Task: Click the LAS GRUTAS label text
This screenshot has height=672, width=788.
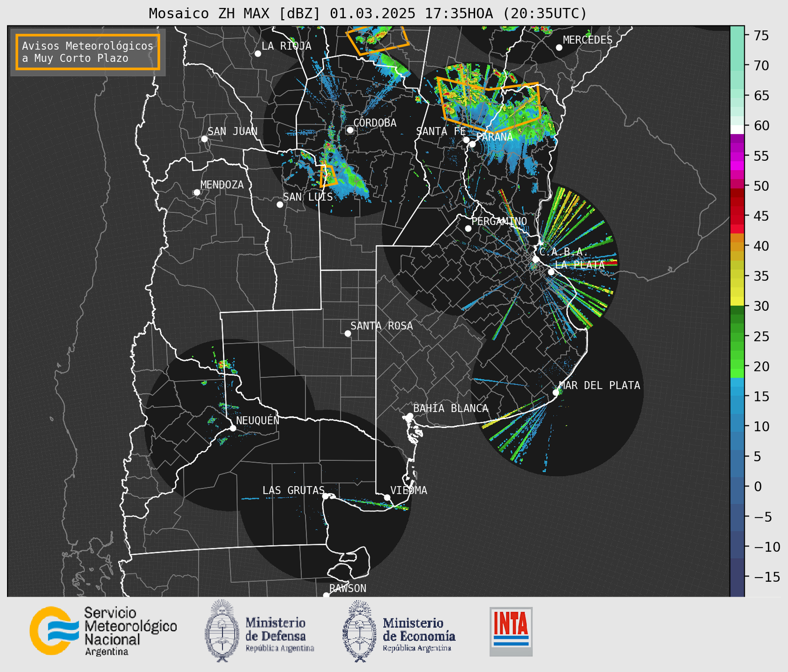Action: pyautogui.click(x=293, y=491)
